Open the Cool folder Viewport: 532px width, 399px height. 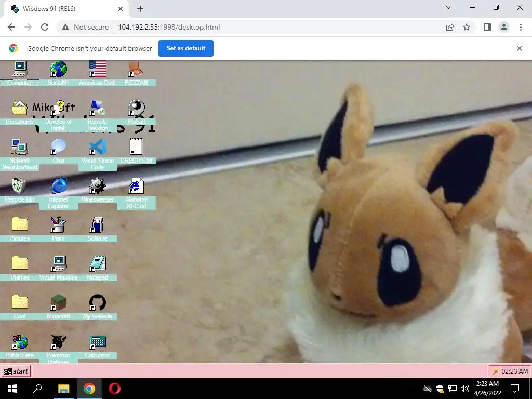(19, 303)
